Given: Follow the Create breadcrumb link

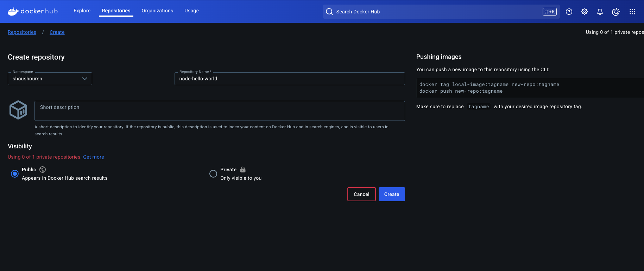Looking at the screenshot, I should click(57, 32).
